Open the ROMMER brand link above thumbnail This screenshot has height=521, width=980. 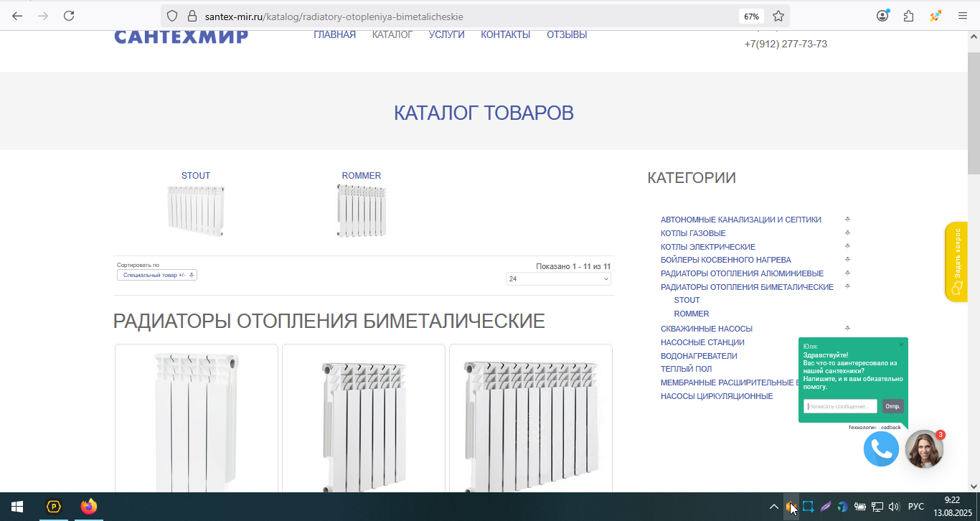point(362,176)
